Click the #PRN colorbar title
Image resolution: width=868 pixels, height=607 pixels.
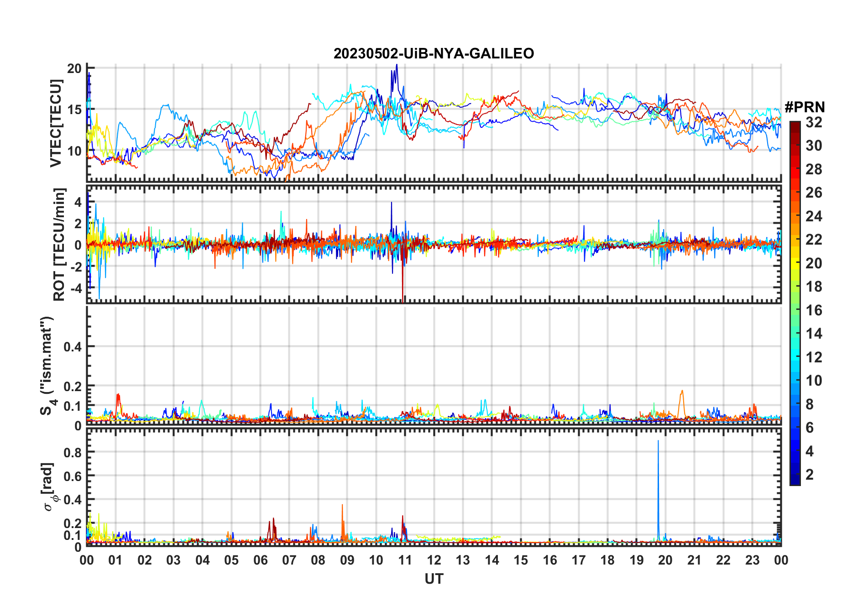point(805,107)
